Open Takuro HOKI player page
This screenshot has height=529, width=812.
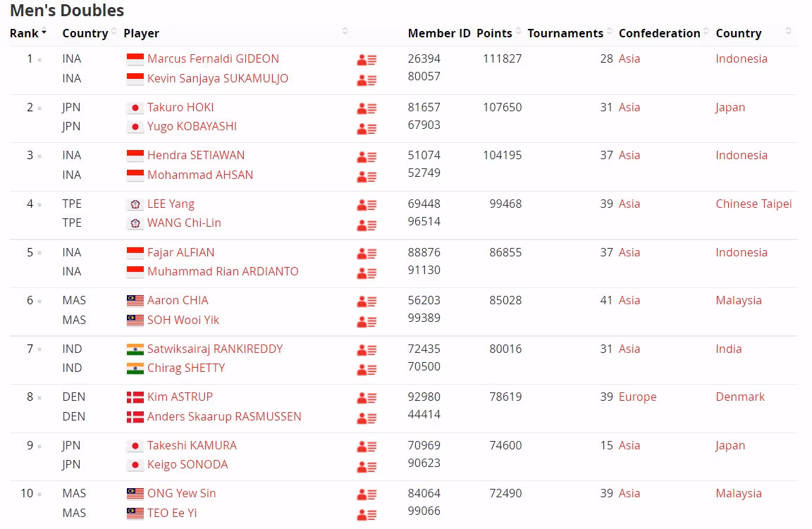[x=180, y=107]
